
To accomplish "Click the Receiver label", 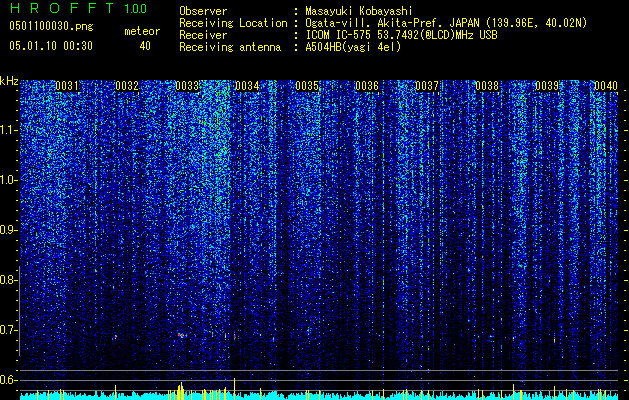I will [x=203, y=35].
